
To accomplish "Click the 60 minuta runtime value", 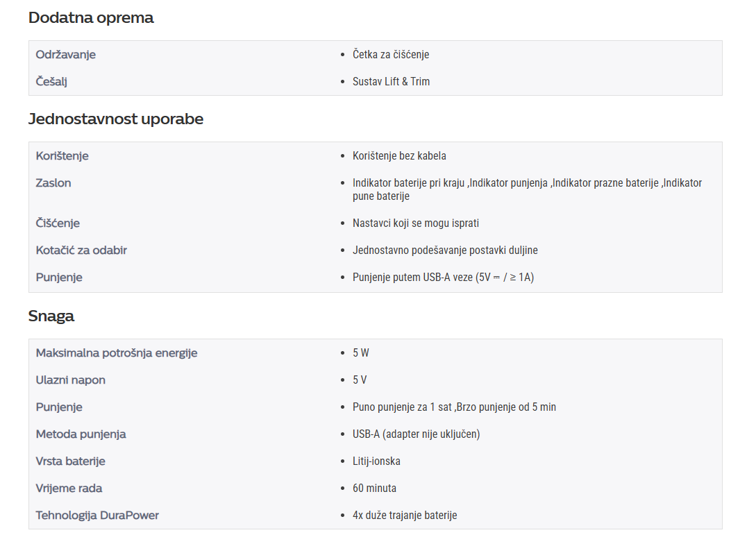I will (x=374, y=488).
